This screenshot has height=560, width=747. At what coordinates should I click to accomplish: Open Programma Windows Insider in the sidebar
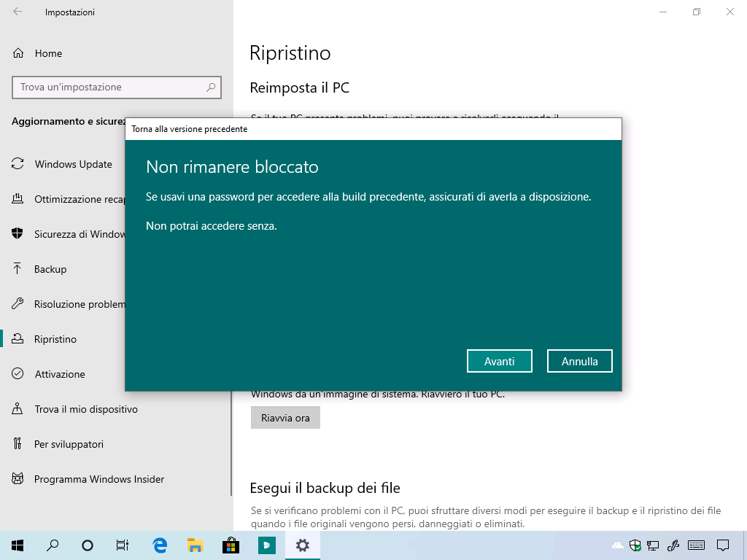pos(99,479)
